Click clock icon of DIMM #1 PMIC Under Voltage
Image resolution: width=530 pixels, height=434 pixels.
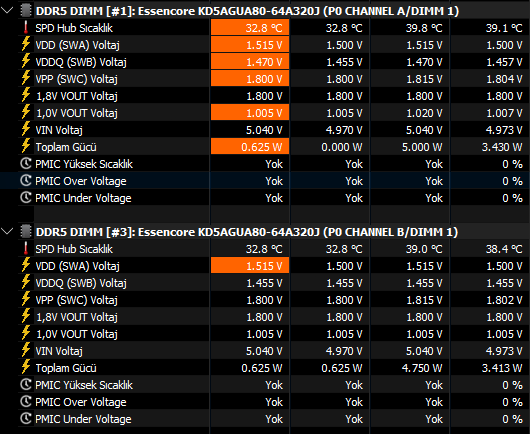[x=26, y=197]
